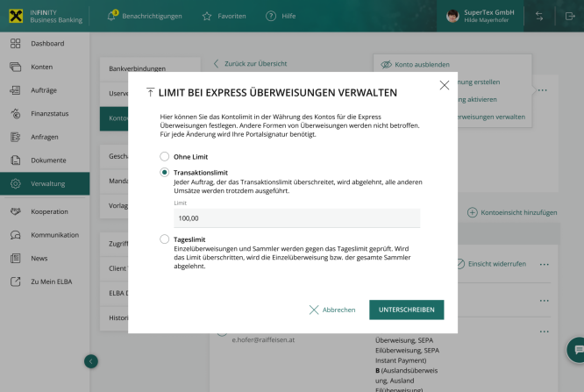Open the Hilfe question mark icon
This screenshot has height=392, width=584.
(x=271, y=16)
